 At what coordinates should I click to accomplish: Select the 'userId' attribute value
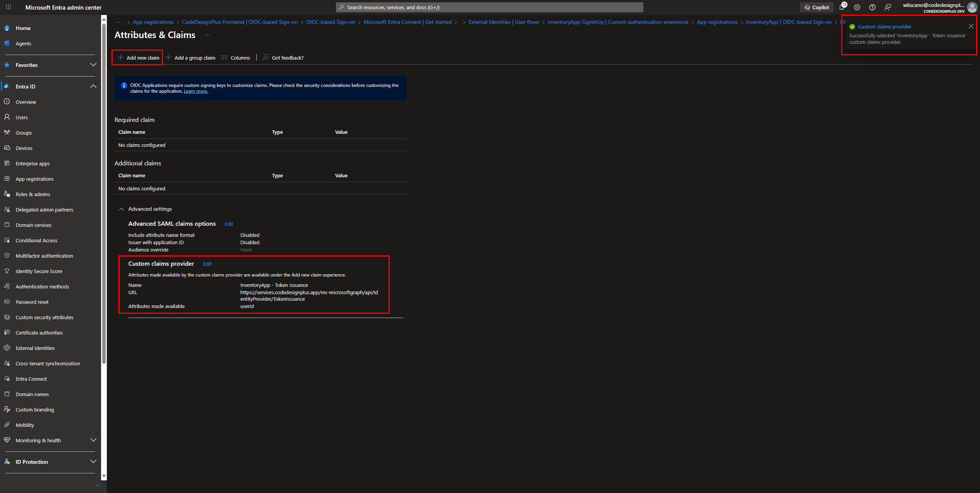point(247,306)
